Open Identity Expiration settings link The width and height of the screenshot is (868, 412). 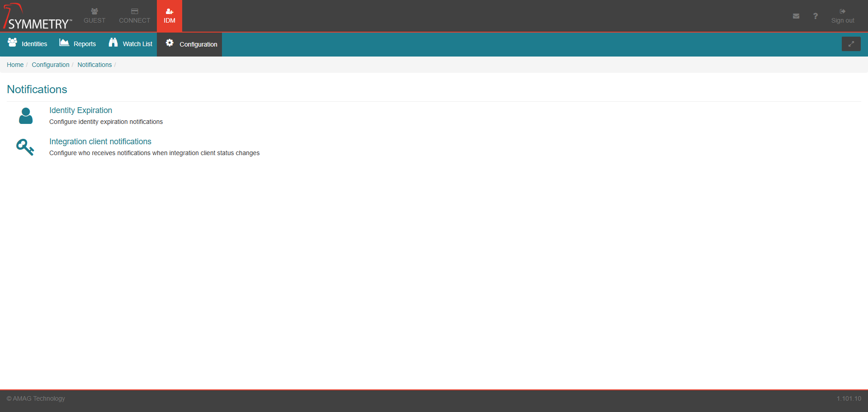coord(80,110)
